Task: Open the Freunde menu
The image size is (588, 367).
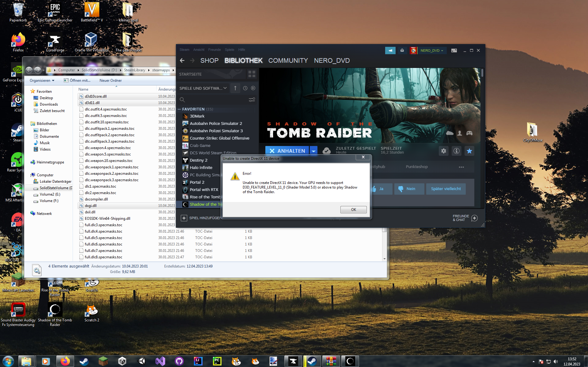Action: tap(214, 50)
